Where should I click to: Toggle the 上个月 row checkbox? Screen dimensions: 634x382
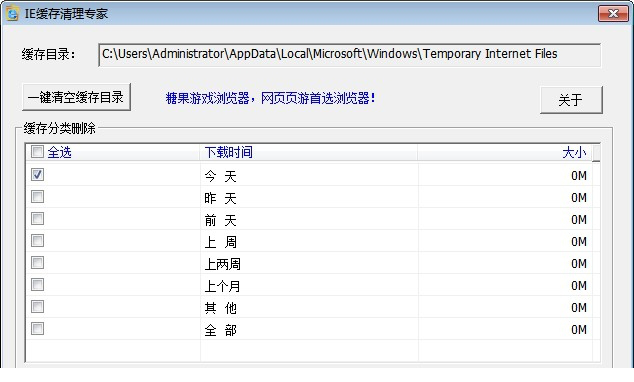(x=37, y=285)
